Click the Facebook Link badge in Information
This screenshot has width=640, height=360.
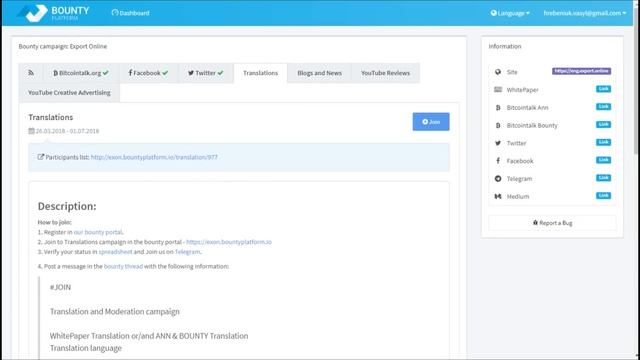click(x=603, y=160)
